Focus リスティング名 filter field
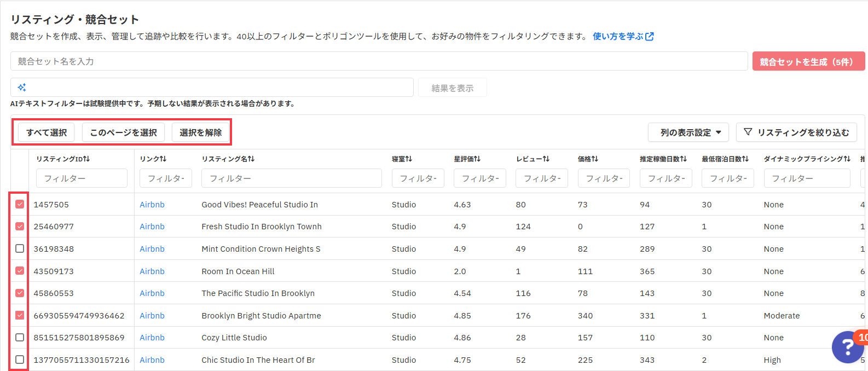 tap(292, 178)
